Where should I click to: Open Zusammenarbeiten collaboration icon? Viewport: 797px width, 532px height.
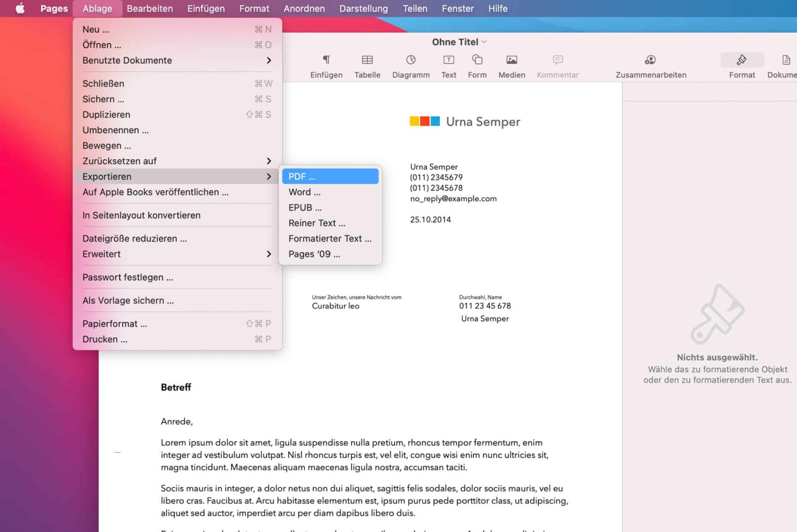click(x=650, y=60)
